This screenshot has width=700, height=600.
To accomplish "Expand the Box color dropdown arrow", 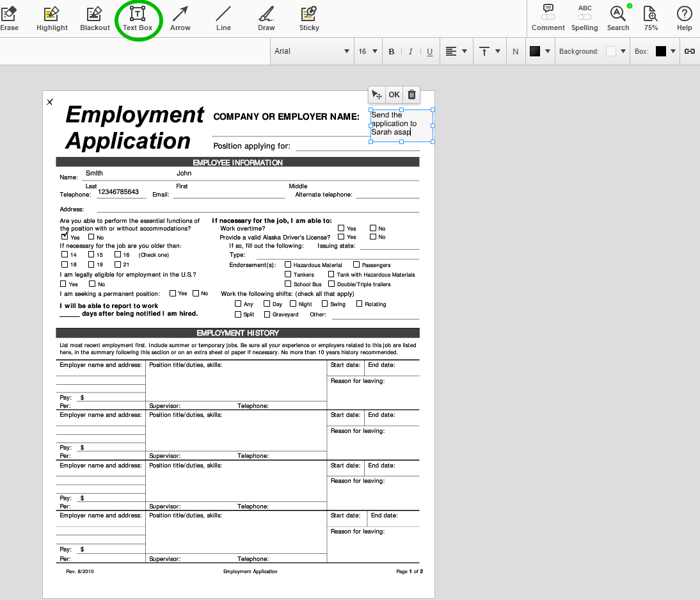I will tap(673, 51).
